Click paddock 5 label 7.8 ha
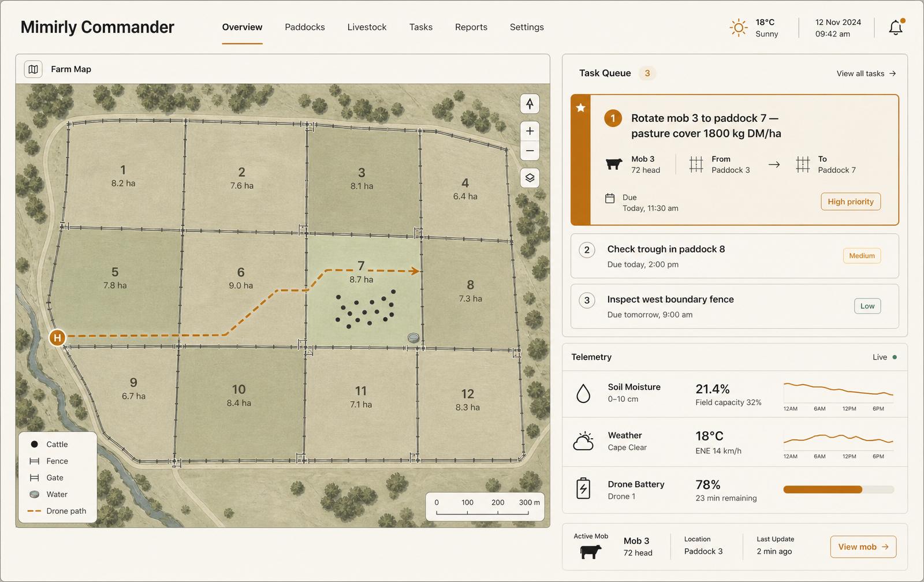 pos(115,285)
